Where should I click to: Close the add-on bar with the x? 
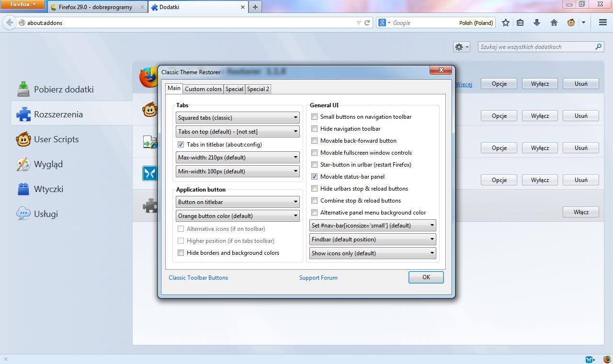pos(6,360)
